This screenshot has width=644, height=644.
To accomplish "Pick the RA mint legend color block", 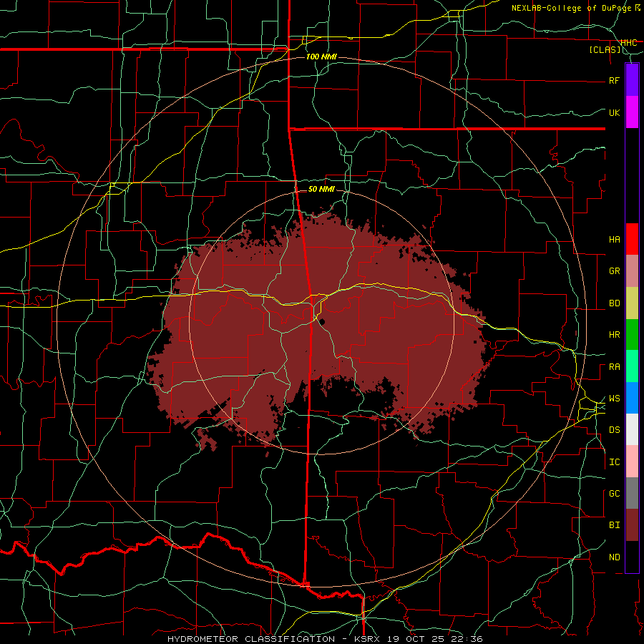I will pyautogui.click(x=632, y=366).
